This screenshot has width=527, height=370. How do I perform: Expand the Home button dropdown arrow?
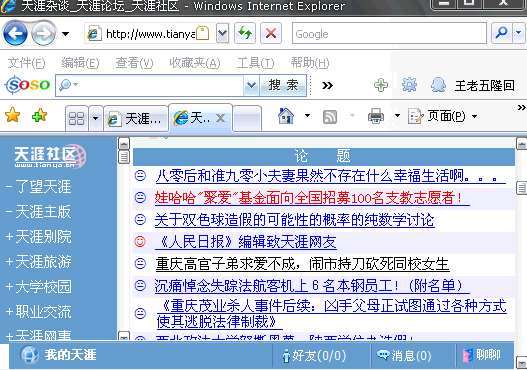point(307,116)
